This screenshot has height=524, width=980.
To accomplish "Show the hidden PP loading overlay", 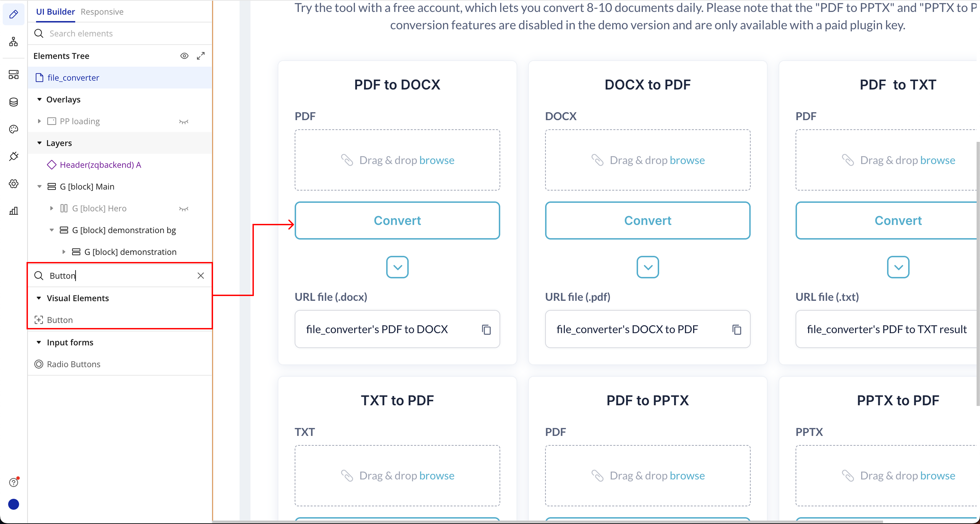I will 184,121.
